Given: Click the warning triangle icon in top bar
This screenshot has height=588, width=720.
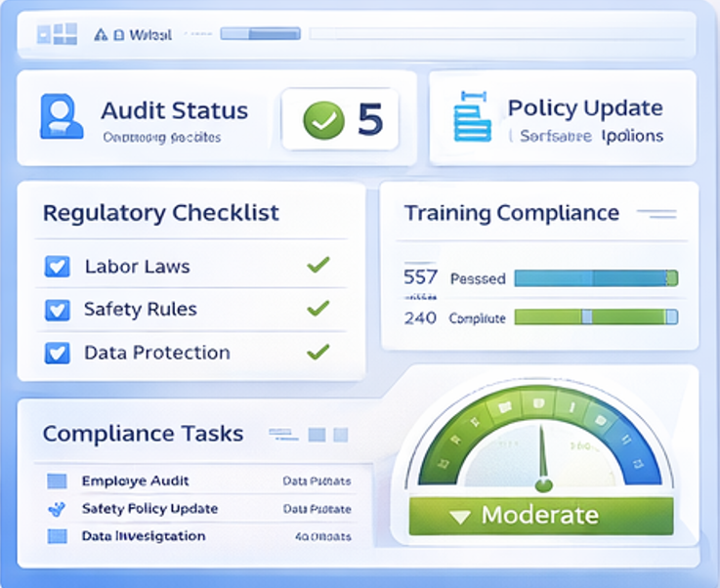Looking at the screenshot, I should pyautogui.click(x=101, y=35).
